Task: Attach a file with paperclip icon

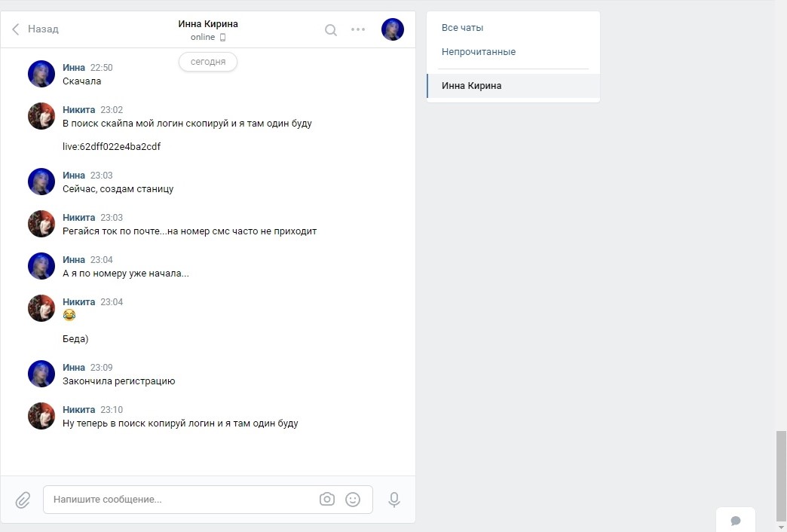Action: point(23,500)
